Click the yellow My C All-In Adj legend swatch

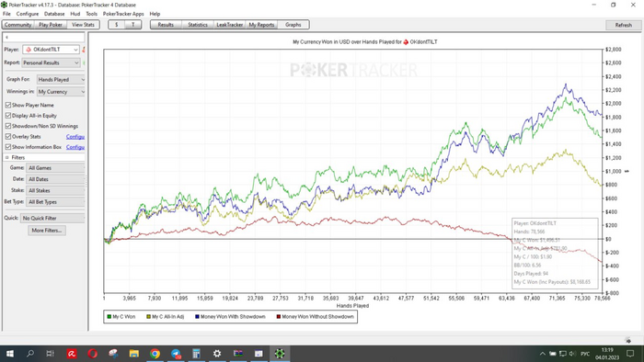149,316
